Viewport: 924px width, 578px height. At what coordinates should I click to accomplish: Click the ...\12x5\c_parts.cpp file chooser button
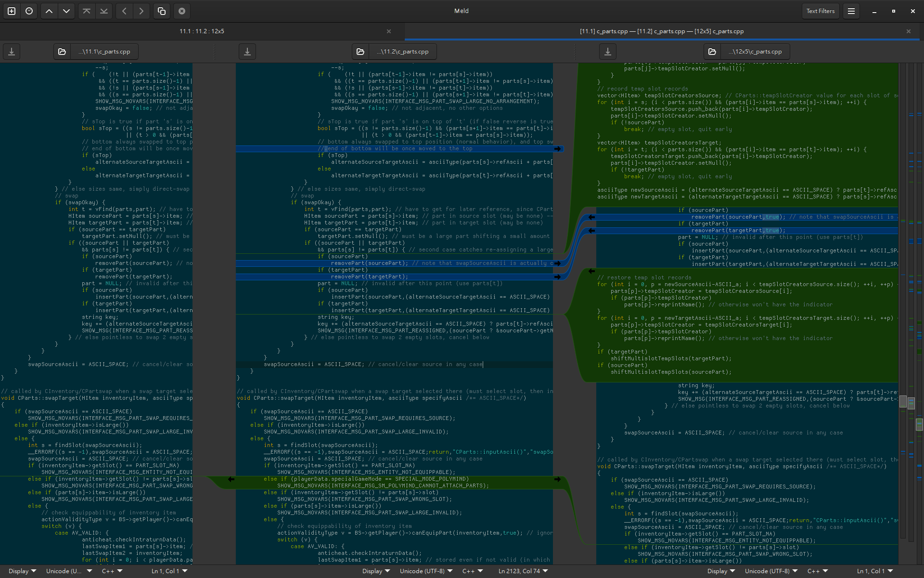(x=755, y=52)
